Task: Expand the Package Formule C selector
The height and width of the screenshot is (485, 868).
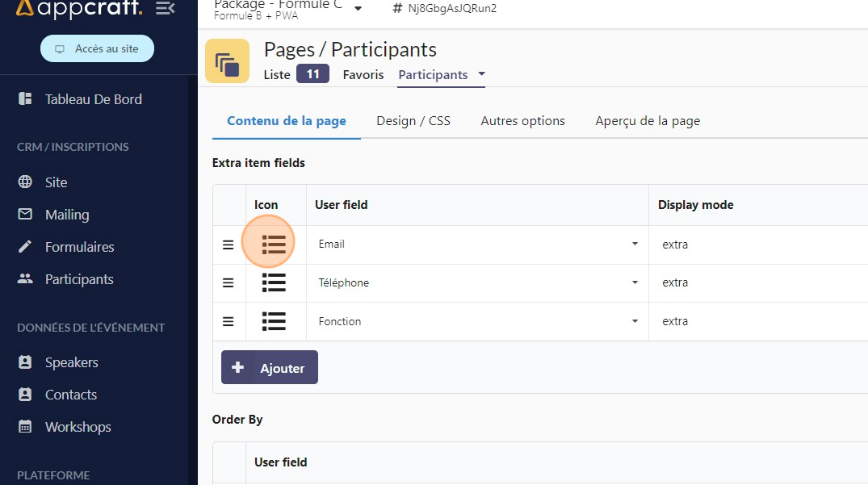Action: tap(358, 9)
